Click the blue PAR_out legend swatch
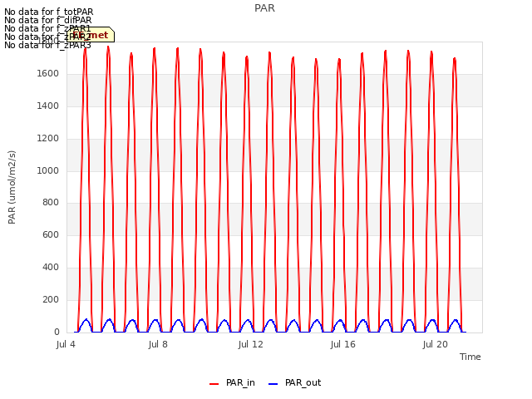The height and width of the screenshot is (399, 532). coord(273,384)
